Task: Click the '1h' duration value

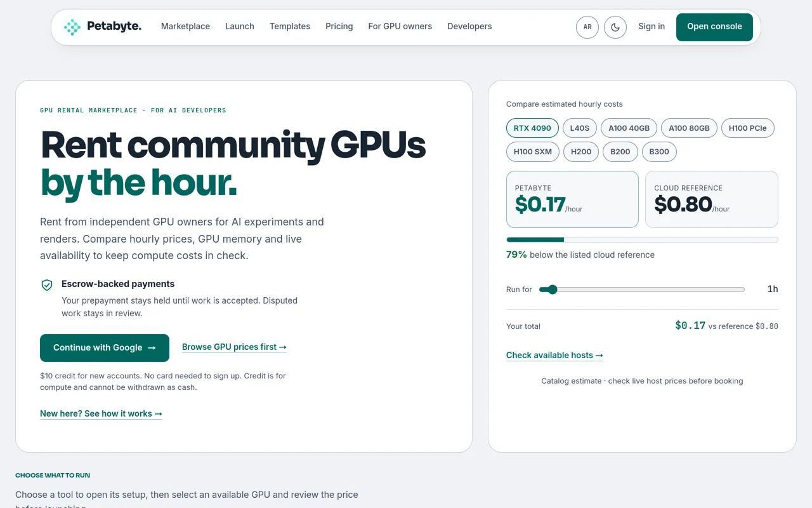Action: pos(773,289)
